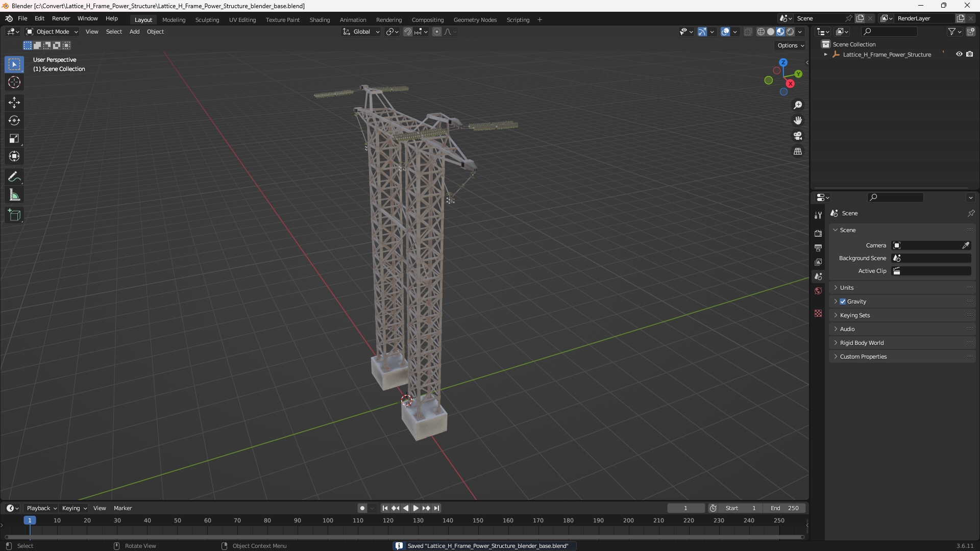Screen dimensions: 980x551
Task: Open the outliner filter funnel
Action: click(952, 32)
